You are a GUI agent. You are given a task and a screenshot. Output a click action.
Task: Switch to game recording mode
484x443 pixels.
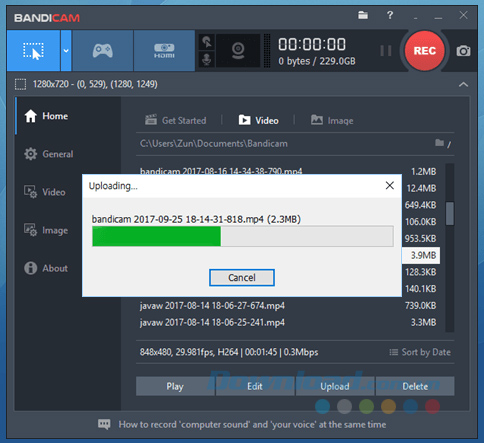click(x=103, y=51)
